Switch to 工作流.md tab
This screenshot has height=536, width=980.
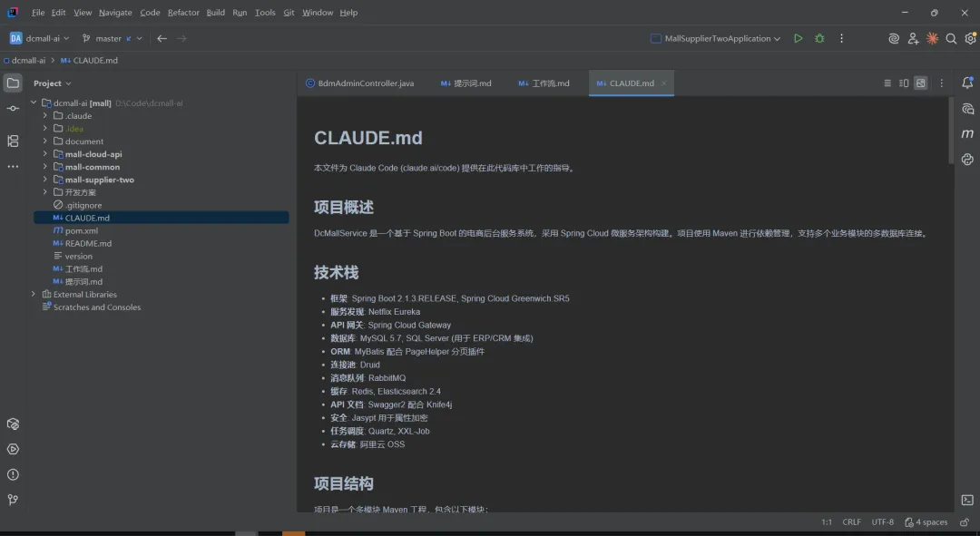[x=544, y=83]
